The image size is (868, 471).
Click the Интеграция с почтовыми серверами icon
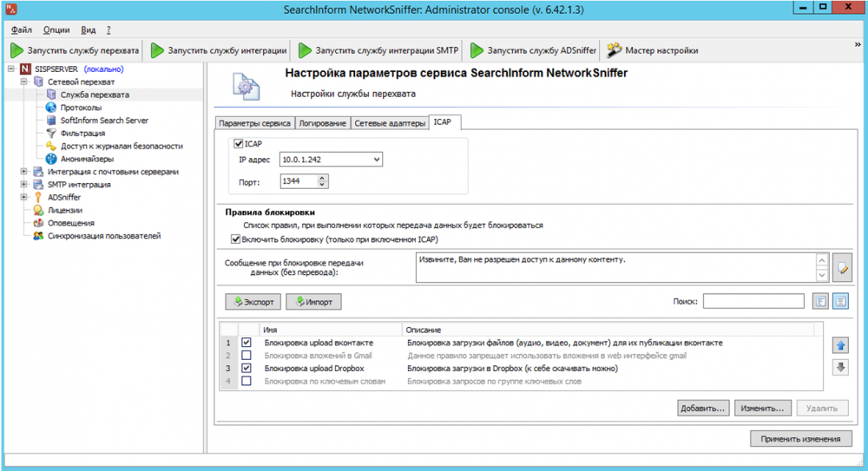pos(38,172)
